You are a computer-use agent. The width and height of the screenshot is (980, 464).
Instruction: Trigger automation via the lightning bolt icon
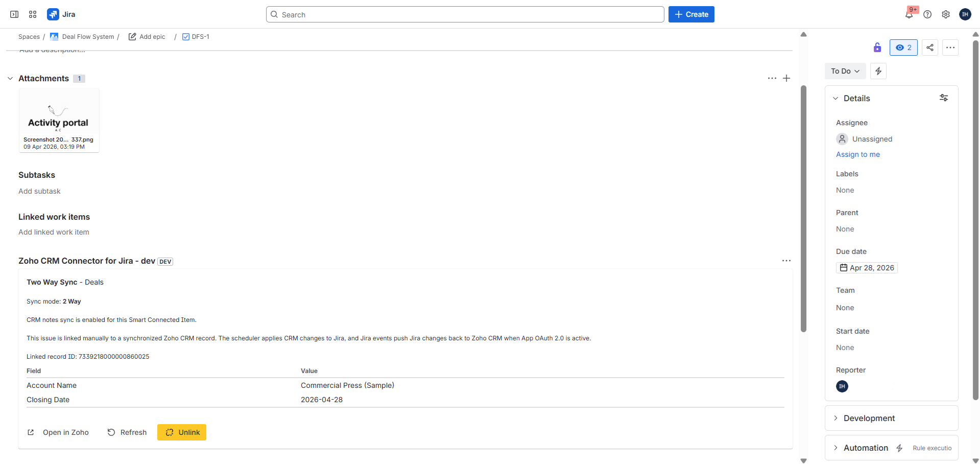(878, 71)
